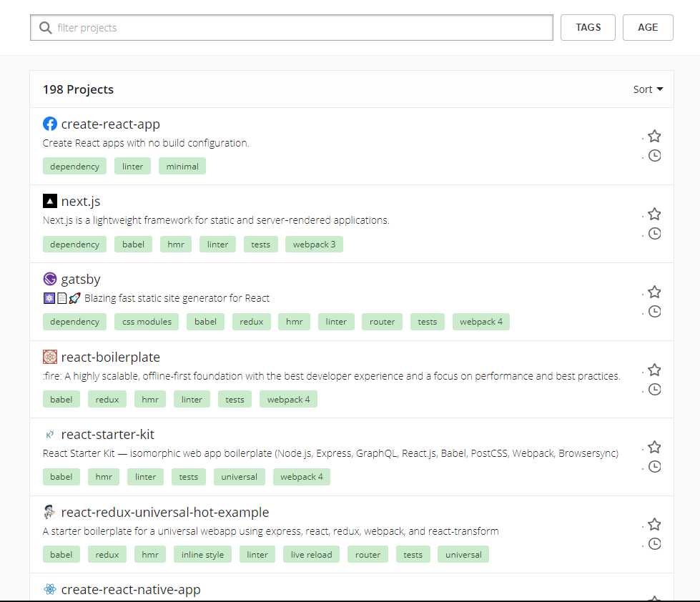Select the babel tag on react-starter-kit
The width and height of the screenshot is (700, 602).
click(x=61, y=477)
